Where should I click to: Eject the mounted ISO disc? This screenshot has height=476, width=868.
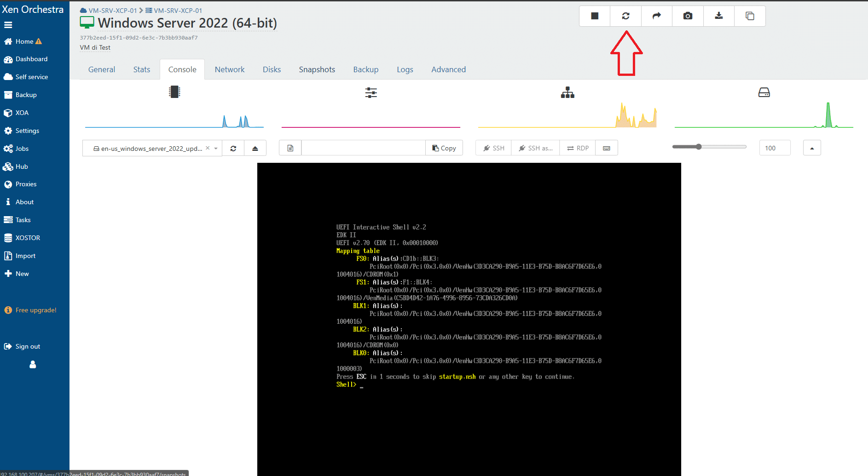(255, 148)
